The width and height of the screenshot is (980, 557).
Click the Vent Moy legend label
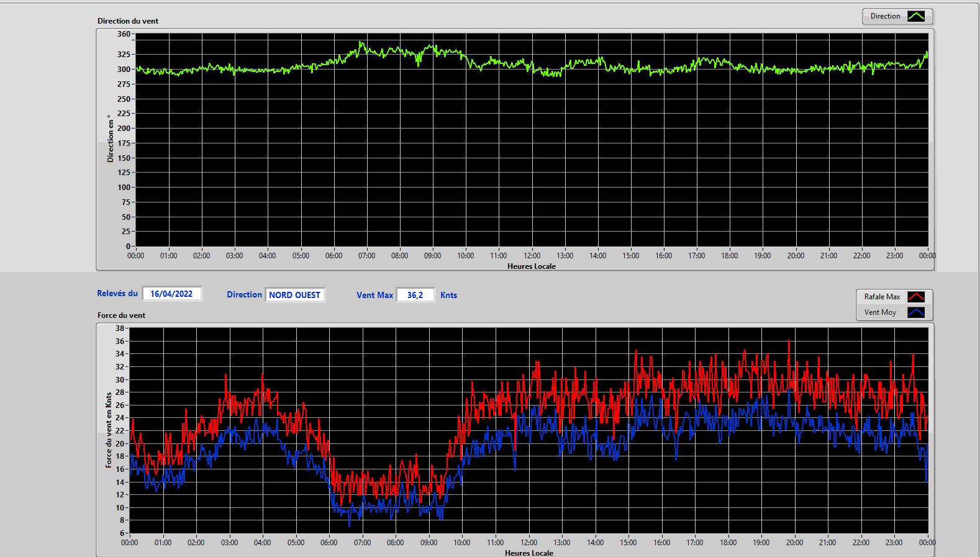click(880, 312)
